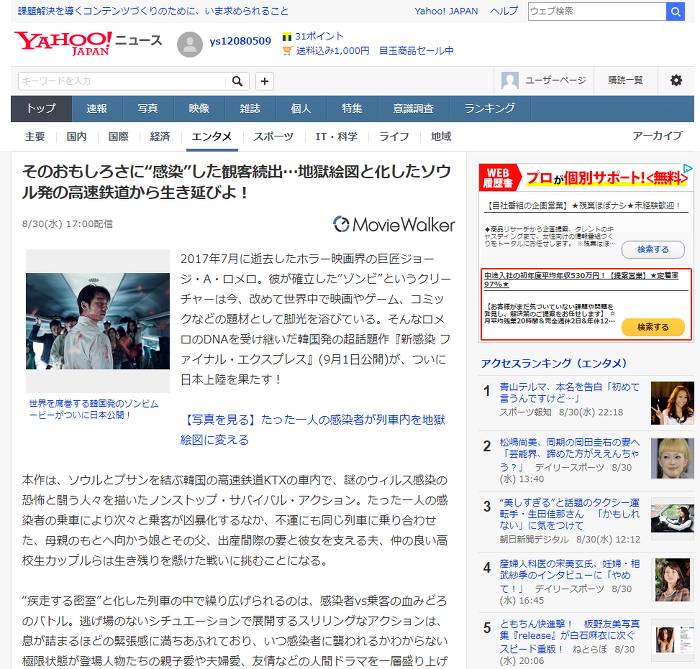
Task: Select the ランキング tab
Action: click(x=489, y=108)
